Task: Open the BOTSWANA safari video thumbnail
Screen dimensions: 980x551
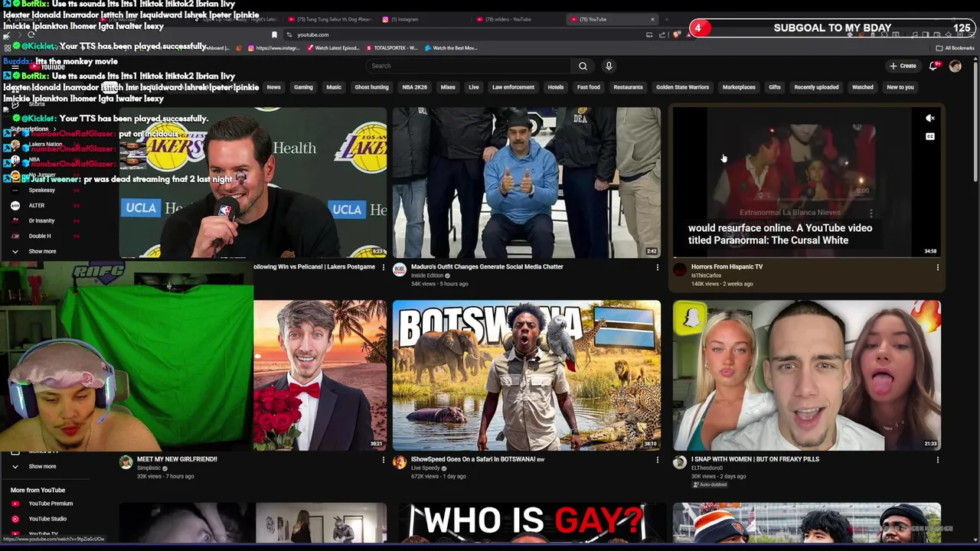Action: pyautogui.click(x=527, y=375)
